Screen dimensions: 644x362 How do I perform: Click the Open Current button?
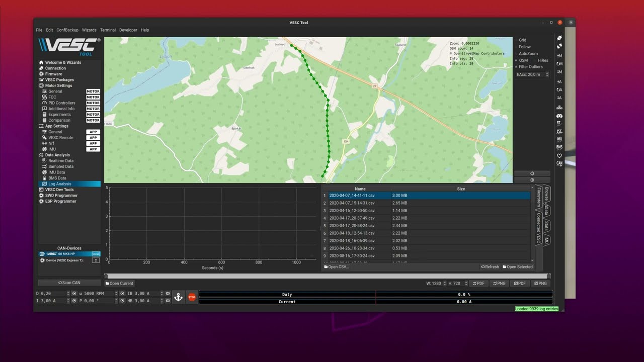[119, 284]
